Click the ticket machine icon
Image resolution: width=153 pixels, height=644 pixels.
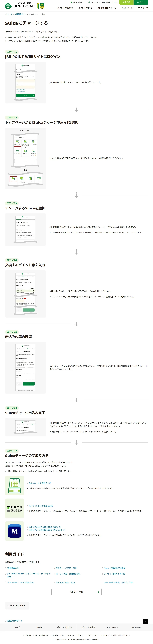click(x=14, y=486)
